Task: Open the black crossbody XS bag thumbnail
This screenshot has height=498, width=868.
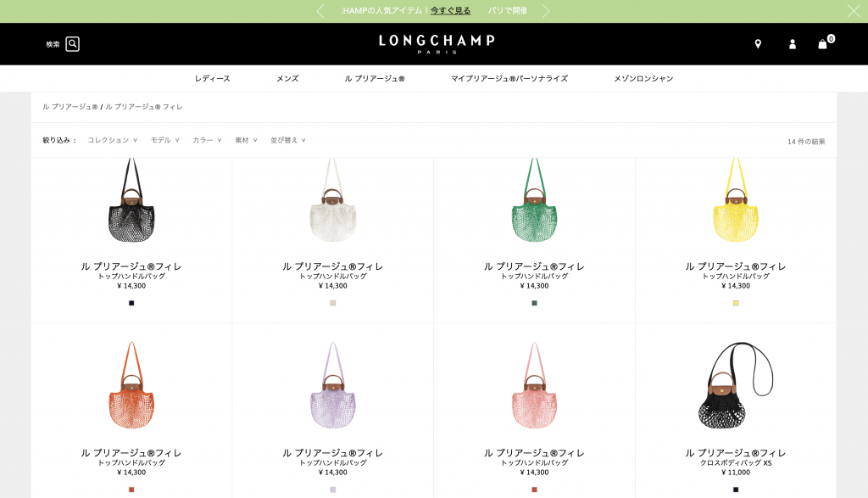Action: (x=736, y=385)
